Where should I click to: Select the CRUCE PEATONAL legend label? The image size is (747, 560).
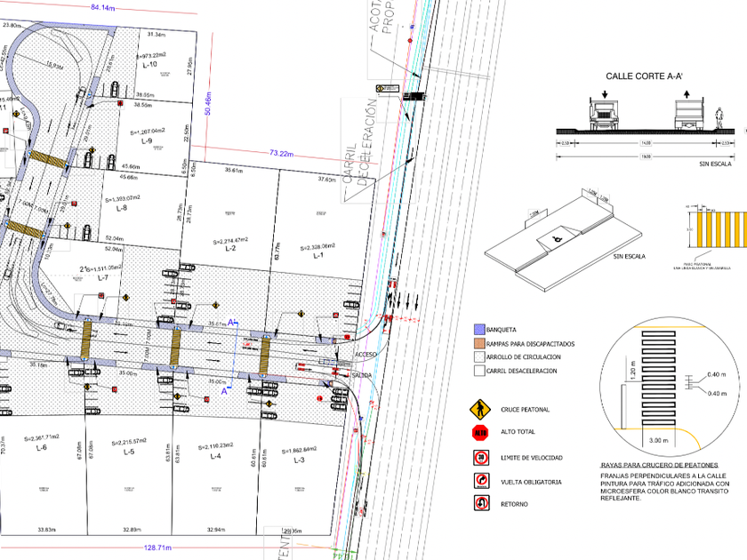click(x=525, y=410)
